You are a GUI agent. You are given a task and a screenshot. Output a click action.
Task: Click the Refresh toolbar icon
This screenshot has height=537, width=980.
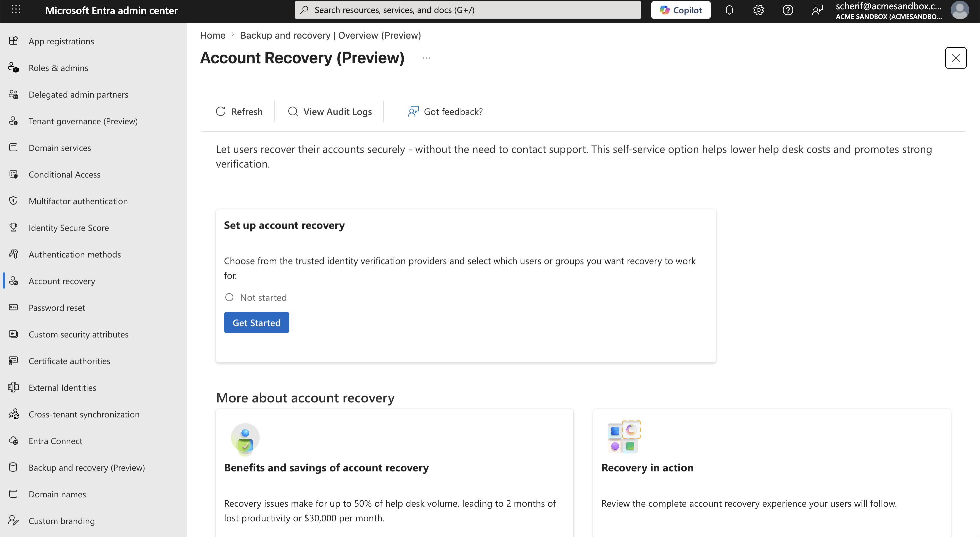221,112
